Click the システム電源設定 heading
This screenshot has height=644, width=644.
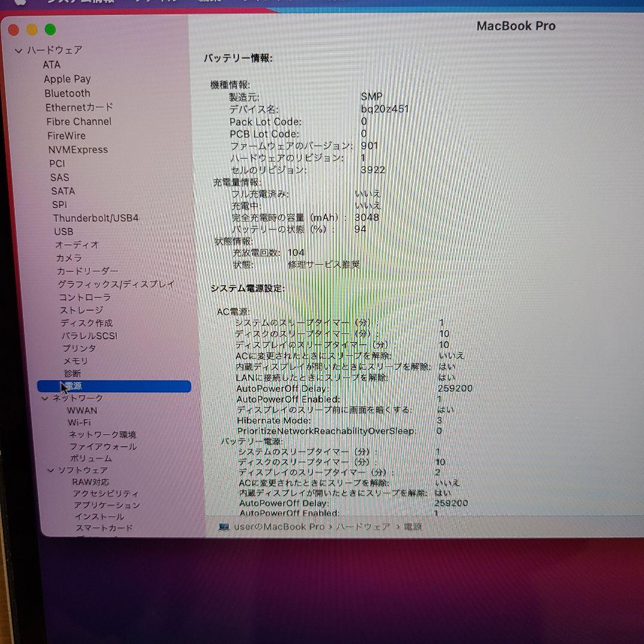(x=248, y=289)
